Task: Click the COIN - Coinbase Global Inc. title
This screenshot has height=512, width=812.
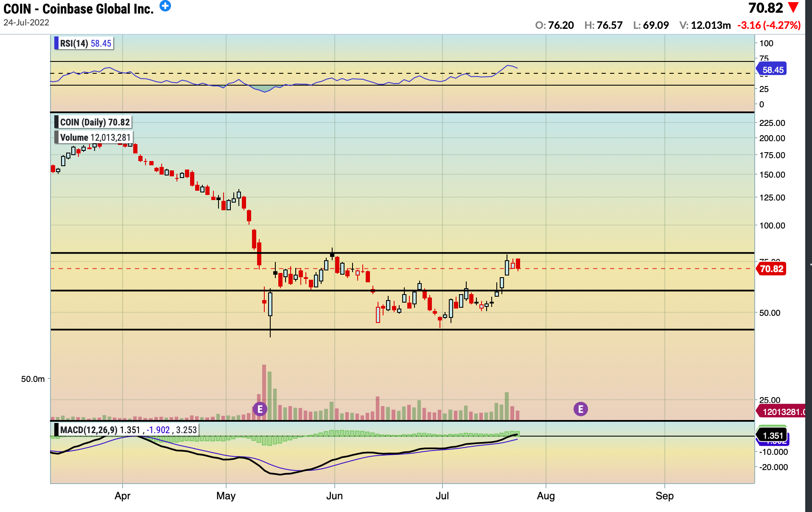Action: [x=78, y=8]
